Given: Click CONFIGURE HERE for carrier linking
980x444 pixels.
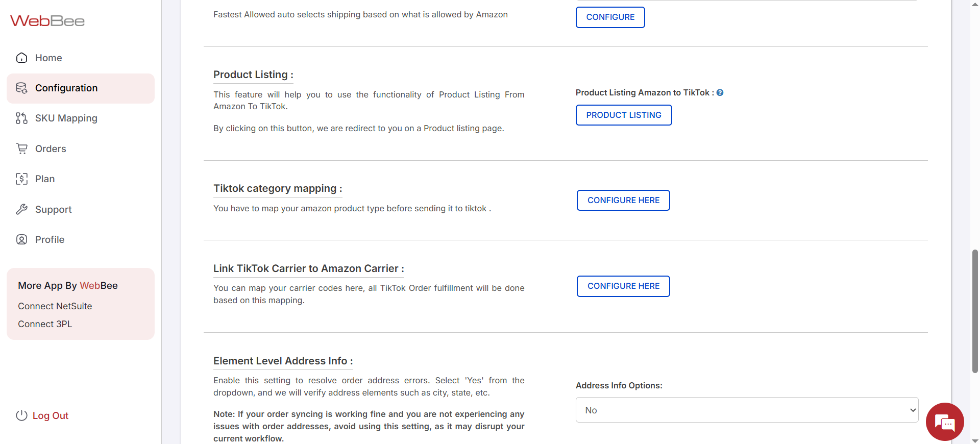Looking at the screenshot, I should pos(623,286).
